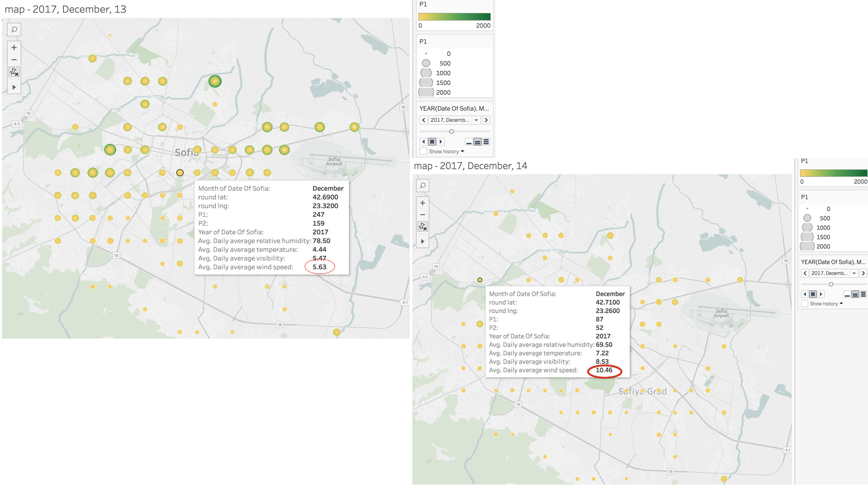Open map search on December 14 map
The width and height of the screenshot is (868, 494).
pos(423,186)
